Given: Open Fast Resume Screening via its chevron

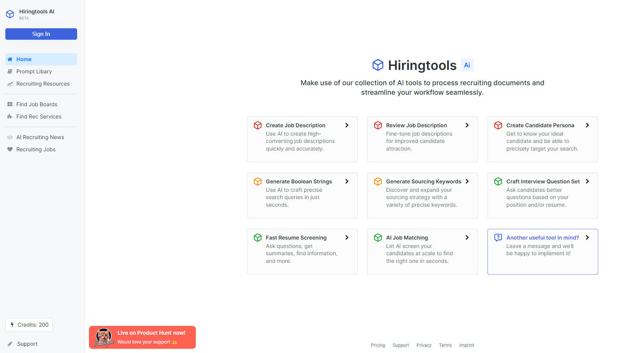Looking at the screenshot, I should tap(347, 238).
